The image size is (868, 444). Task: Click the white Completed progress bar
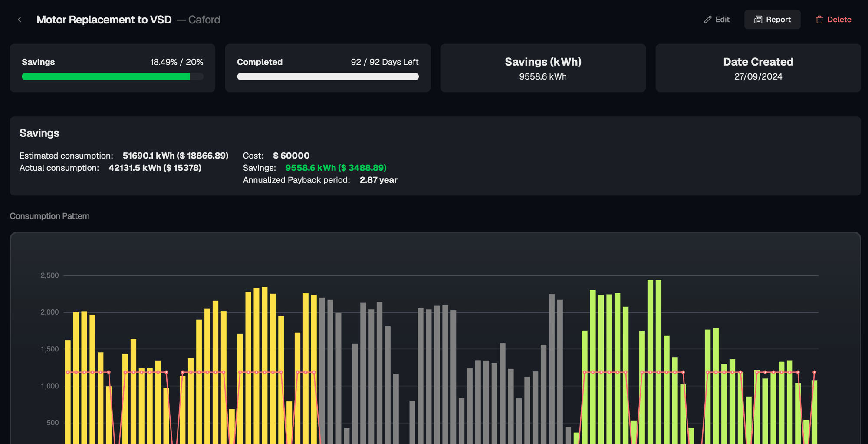tap(328, 76)
